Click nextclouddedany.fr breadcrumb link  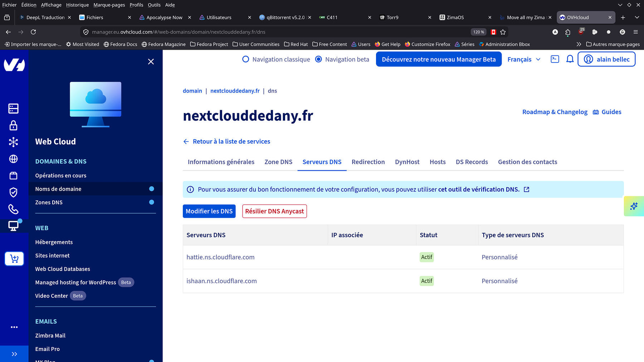[235, 91]
